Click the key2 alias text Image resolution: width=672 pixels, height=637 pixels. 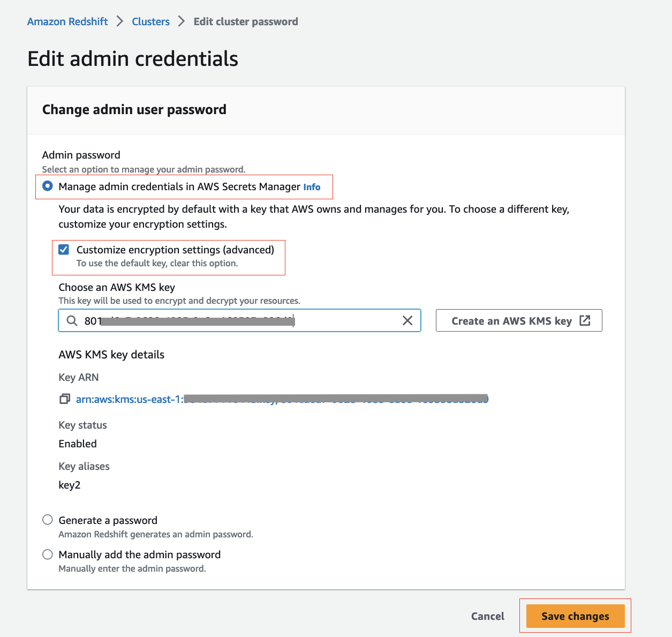(70, 485)
